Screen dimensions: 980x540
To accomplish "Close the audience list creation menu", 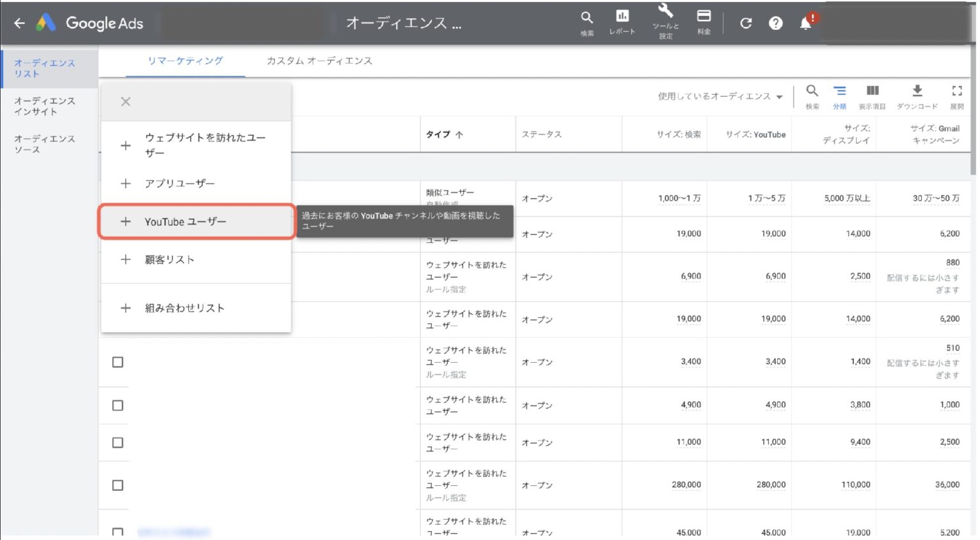I will pyautogui.click(x=126, y=102).
